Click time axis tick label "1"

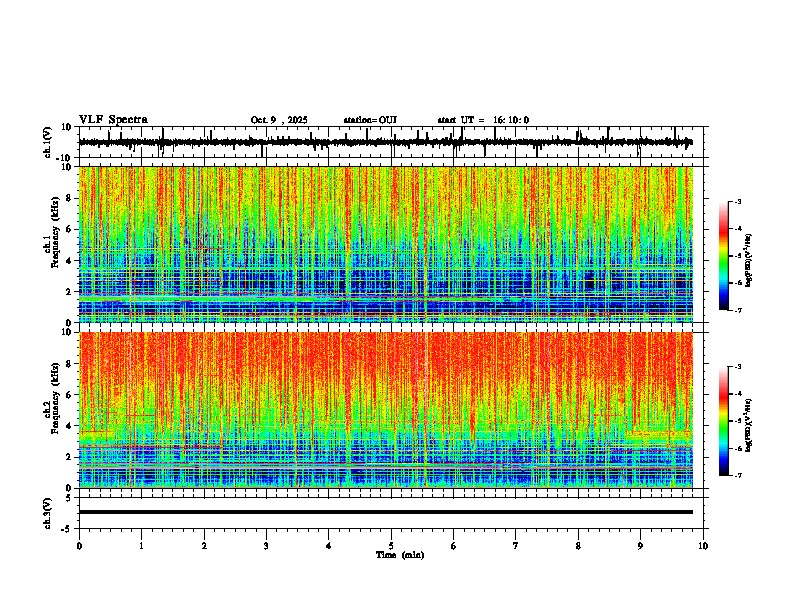[141, 546]
